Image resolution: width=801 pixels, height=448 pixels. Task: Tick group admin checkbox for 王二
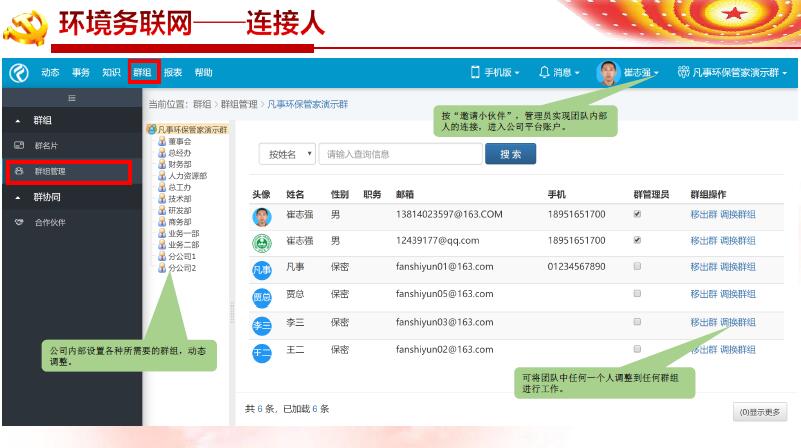(x=637, y=349)
